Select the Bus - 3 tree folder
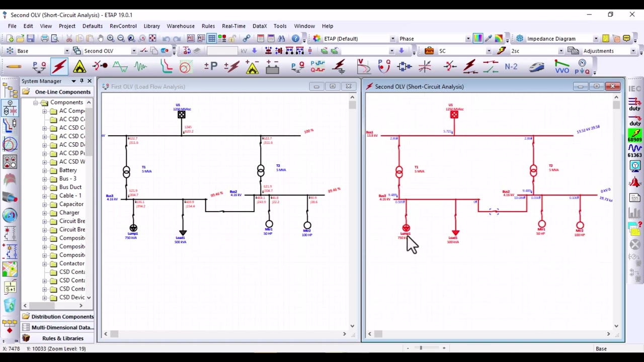Screen dimensions: 644x362 point(68,178)
